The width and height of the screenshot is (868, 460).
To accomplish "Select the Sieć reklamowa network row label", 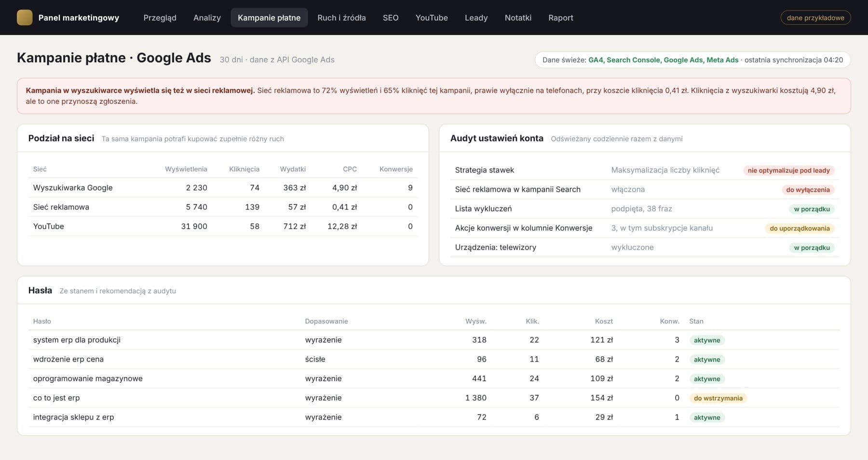I will (x=61, y=207).
